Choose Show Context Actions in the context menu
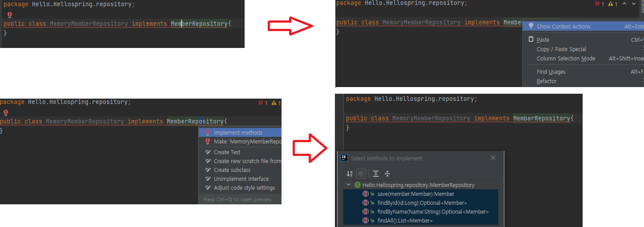Screen dimensions: 644x227 tap(584, 26)
